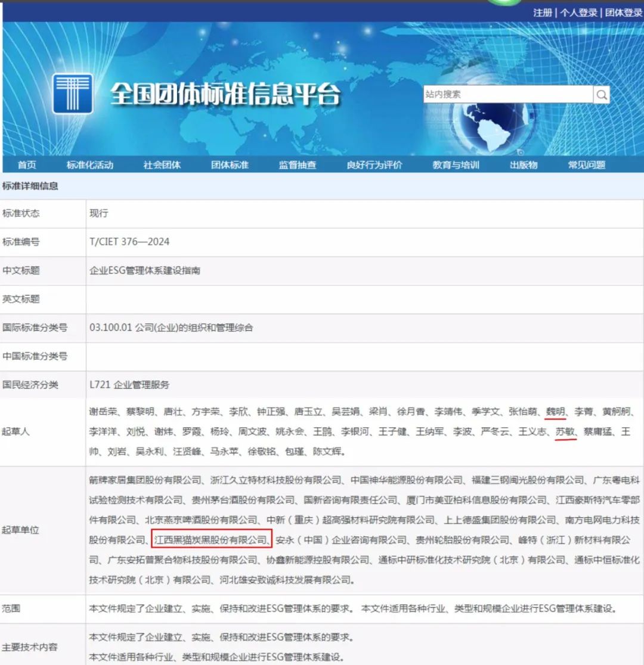This screenshot has width=644, height=665.
Task: Click the 标准编号 row label
Action: pyautogui.click(x=21, y=242)
